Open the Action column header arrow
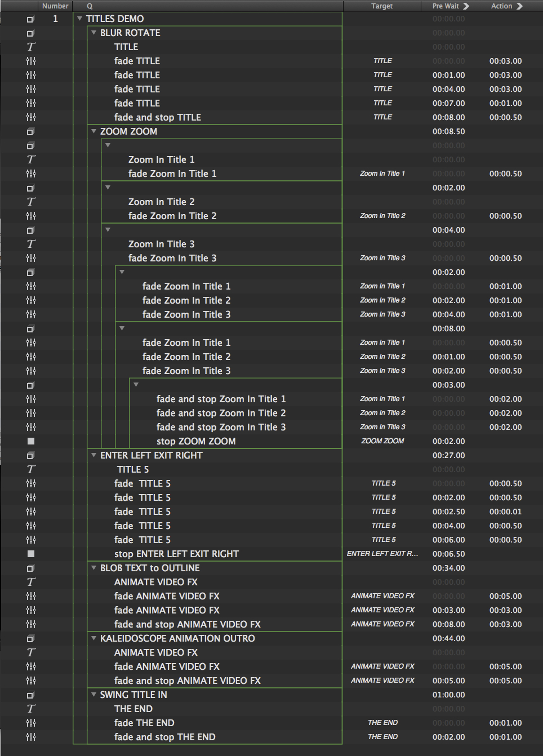The width and height of the screenshot is (543, 756). click(519, 6)
